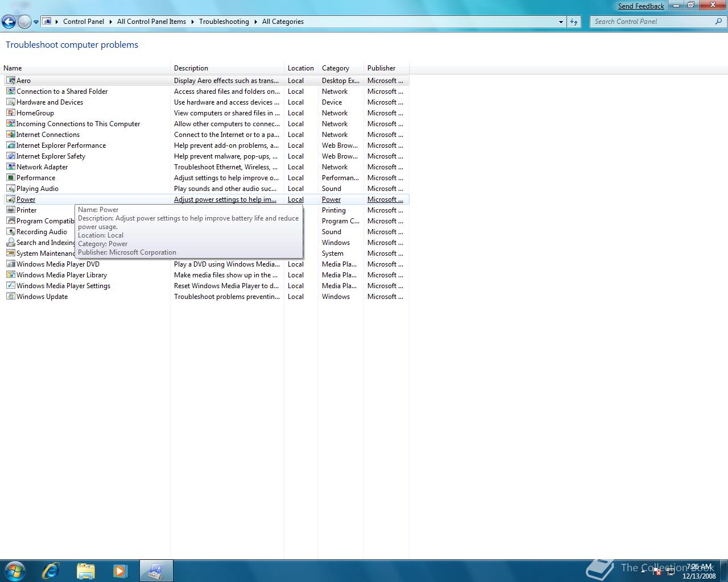Click the Search and Indexing icon
This screenshot has height=582, width=728.
(x=11, y=243)
